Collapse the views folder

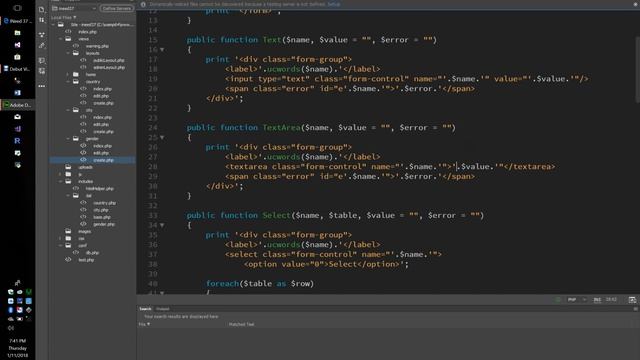click(x=61, y=39)
